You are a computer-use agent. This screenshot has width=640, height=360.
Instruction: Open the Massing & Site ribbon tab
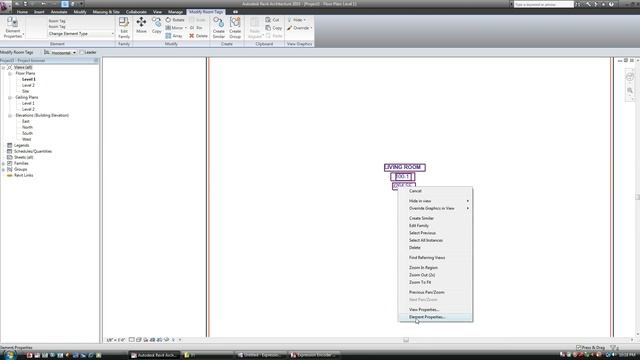pyautogui.click(x=106, y=12)
